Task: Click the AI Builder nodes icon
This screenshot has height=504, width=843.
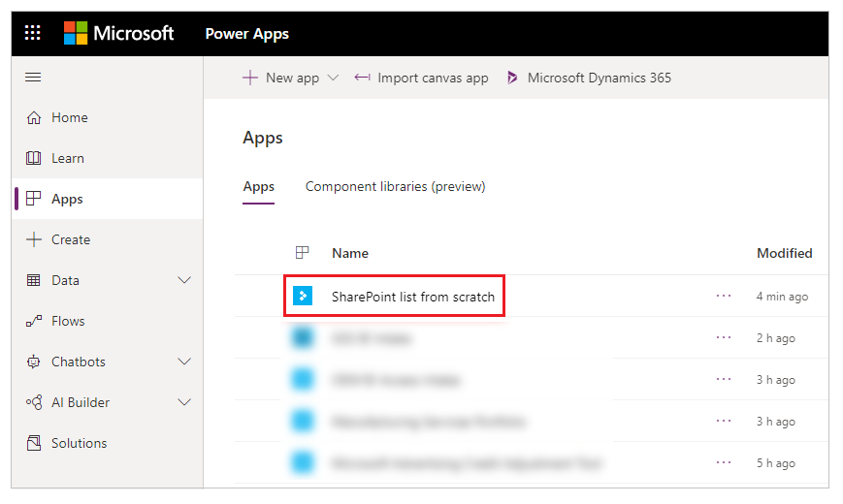Action: (34, 402)
